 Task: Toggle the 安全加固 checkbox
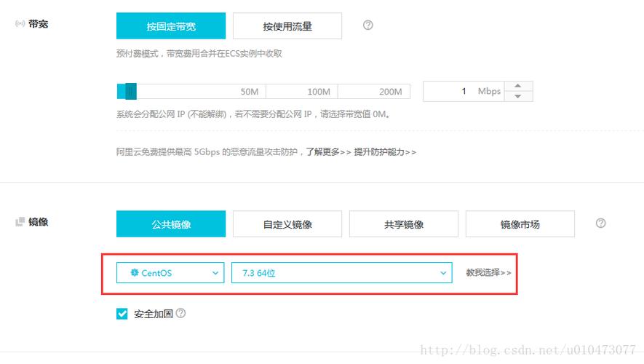pyautogui.click(x=122, y=314)
